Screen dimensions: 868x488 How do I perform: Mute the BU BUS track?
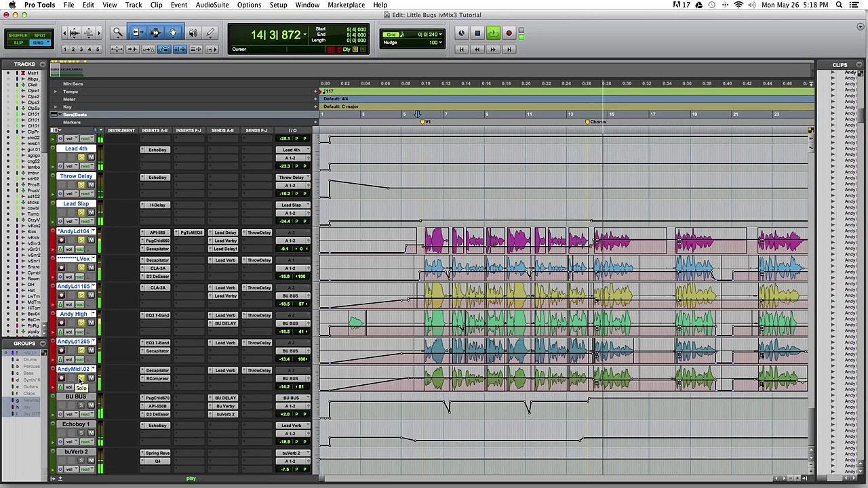92,405
